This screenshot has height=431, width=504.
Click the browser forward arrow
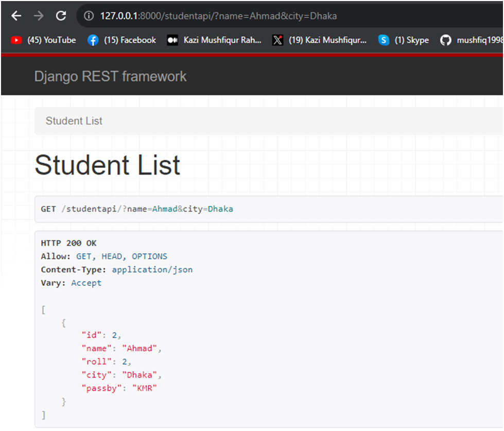[39, 16]
